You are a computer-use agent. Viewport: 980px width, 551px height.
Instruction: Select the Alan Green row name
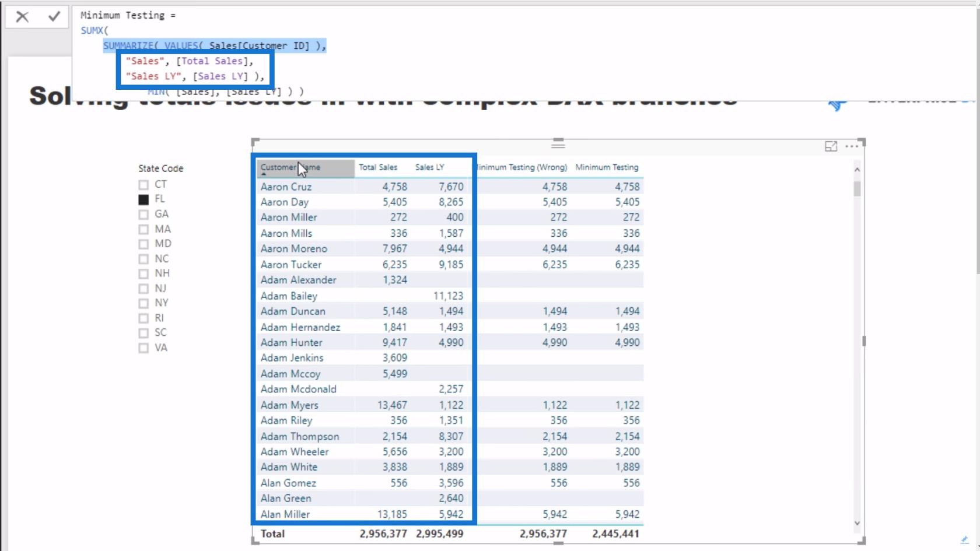pos(286,499)
